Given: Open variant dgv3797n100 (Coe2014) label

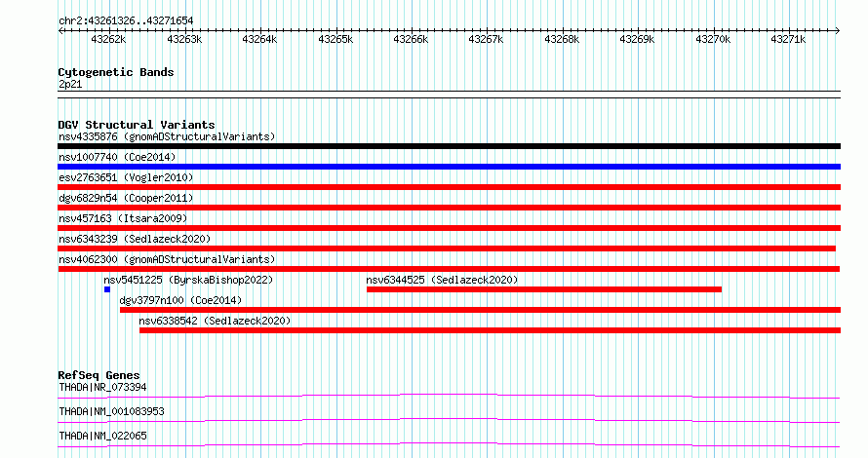Looking at the screenshot, I should [x=181, y=300].
